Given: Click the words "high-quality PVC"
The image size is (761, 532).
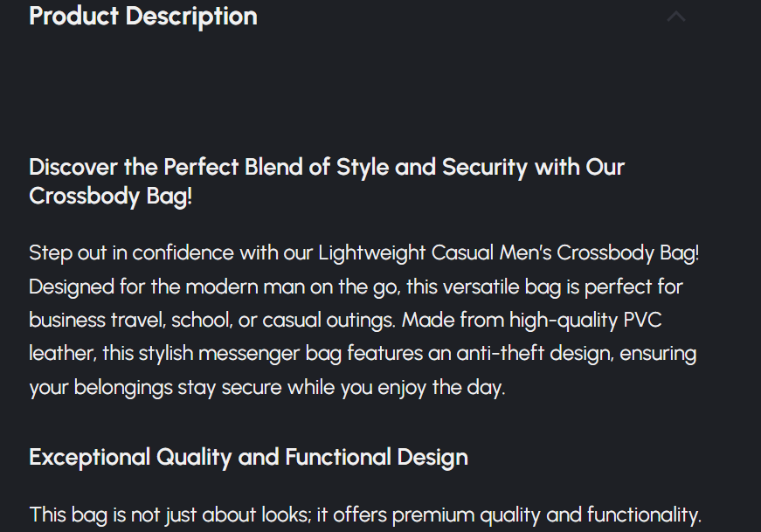Looking at the screenshot, I should coord(585,320).
